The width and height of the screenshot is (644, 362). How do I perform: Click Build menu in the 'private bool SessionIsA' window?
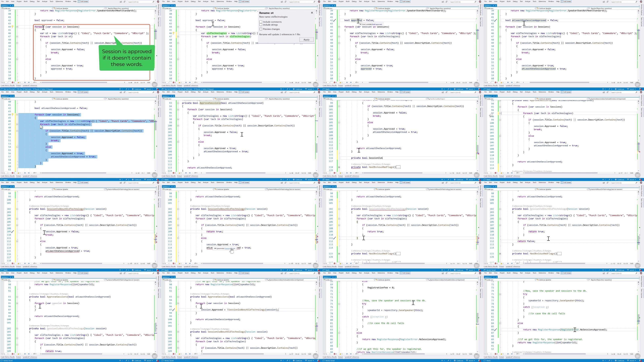[348, 92]
